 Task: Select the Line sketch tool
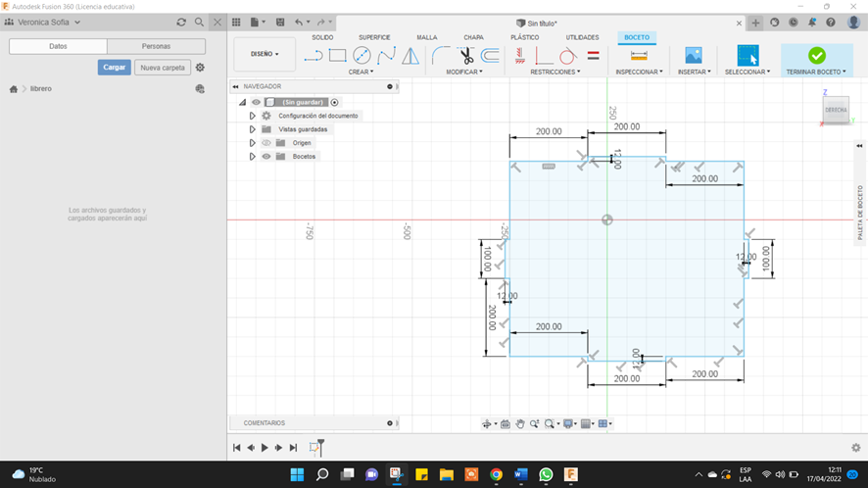tap(313, 56)
